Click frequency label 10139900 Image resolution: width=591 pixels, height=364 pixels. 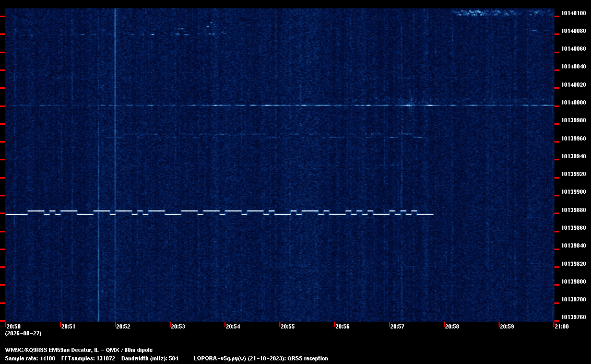pyautogui.click(x=574, y=192)
